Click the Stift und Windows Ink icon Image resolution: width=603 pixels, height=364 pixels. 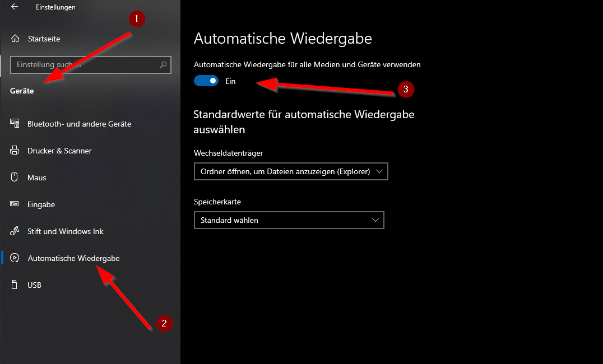[15, 231]
